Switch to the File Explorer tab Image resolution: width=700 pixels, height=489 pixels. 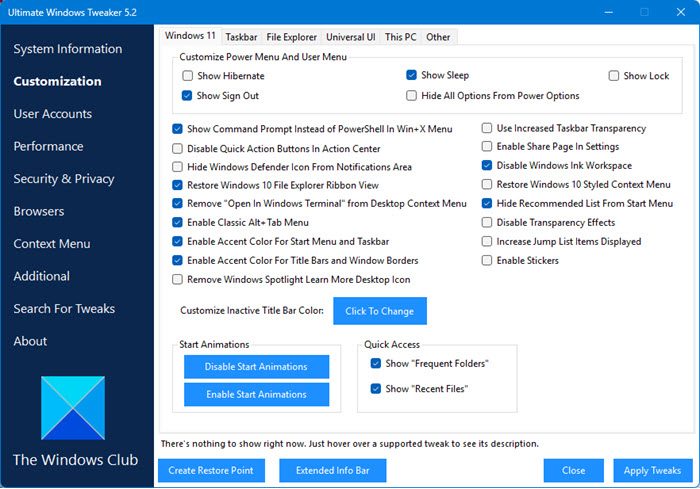(x=292, y=37)
